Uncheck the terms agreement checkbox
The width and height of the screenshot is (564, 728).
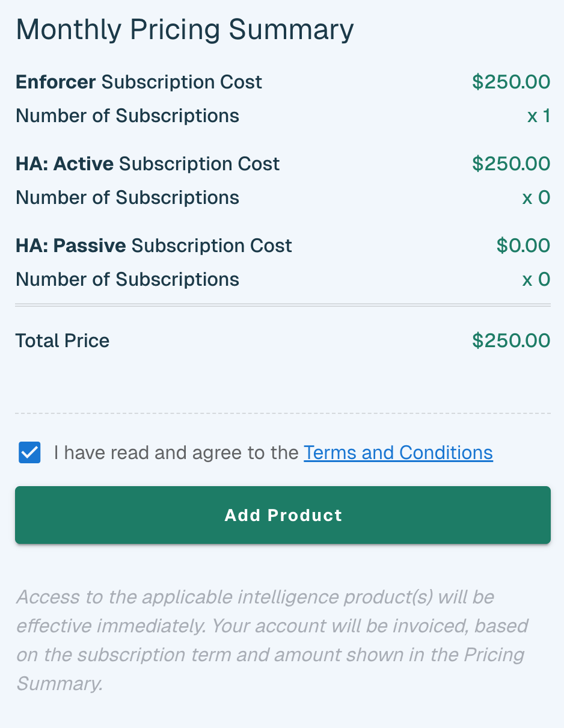[x=29, y=452]
